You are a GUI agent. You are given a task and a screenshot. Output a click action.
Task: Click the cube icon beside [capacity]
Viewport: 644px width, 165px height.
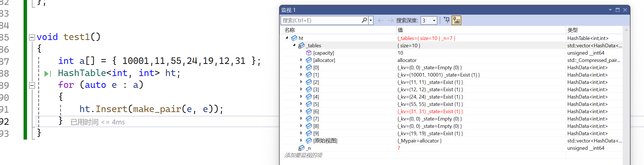(309, 53)
